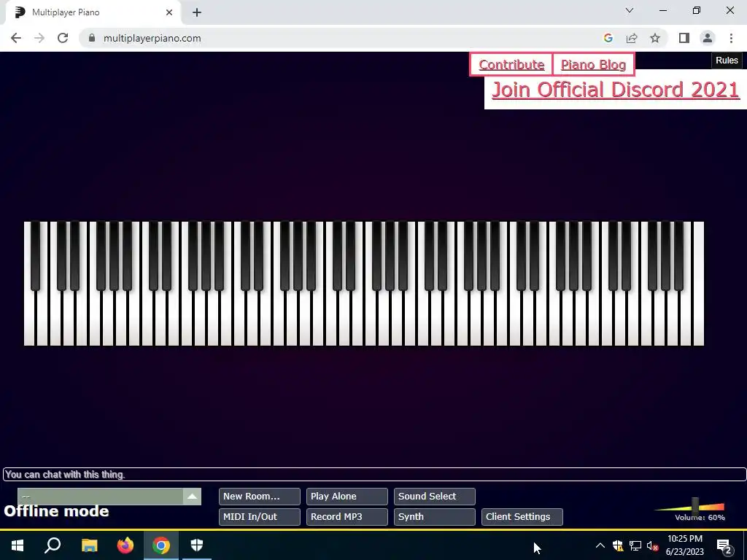
Task: Visit the Piano Blog link
Action: pos(593,65)
